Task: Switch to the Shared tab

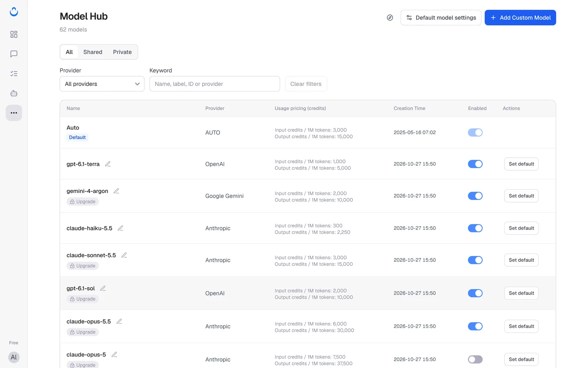Action: pos(93,52)
